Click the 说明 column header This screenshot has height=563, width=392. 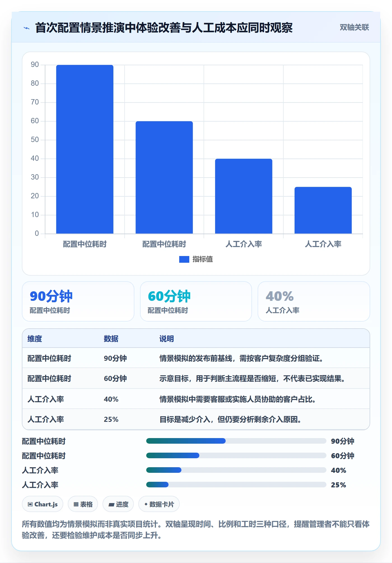point(167,339)
